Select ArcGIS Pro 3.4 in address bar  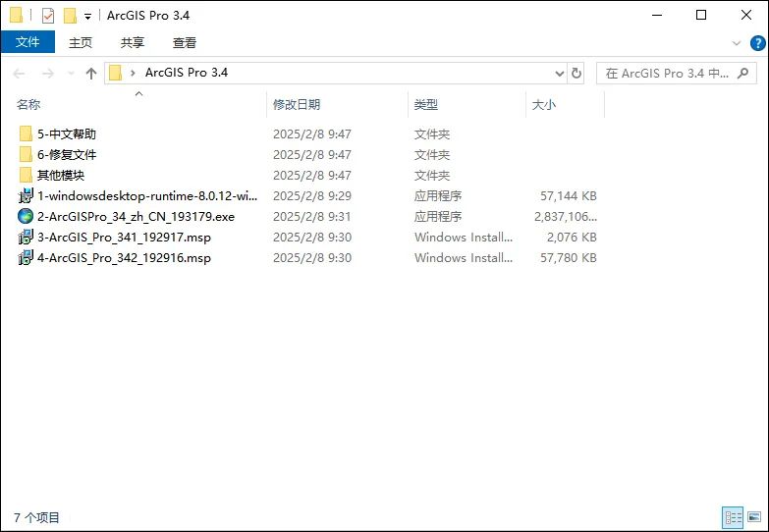click(x=187, y=73)
